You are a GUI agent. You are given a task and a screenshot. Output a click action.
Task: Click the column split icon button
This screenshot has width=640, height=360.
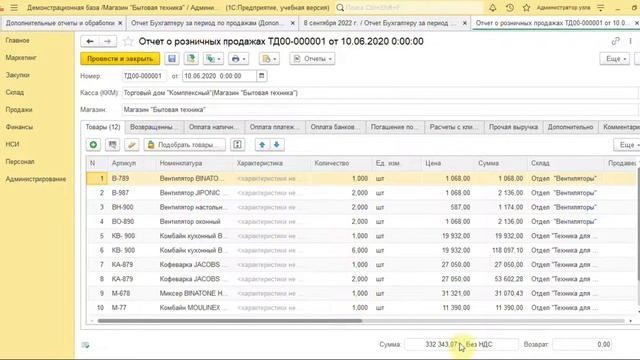(x=237, y=145)
